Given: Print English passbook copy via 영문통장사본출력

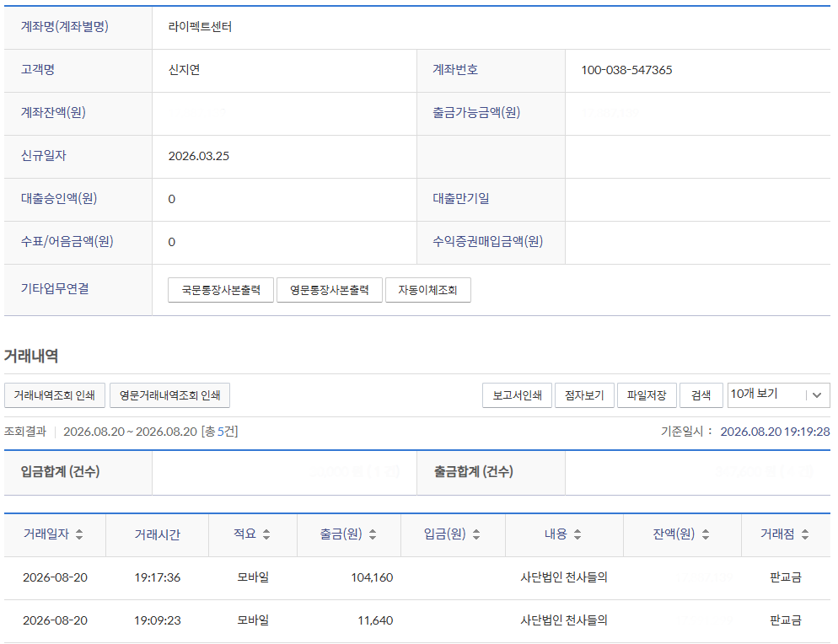Looking at the screenshot, I should click(x=329, y=290).
